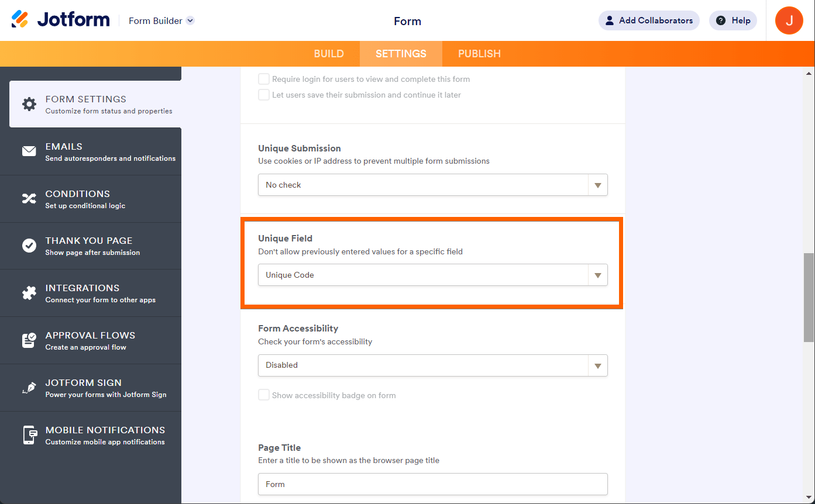Switch to the Build tab
This screenshot has width=815, height=504.
point(329,54)
